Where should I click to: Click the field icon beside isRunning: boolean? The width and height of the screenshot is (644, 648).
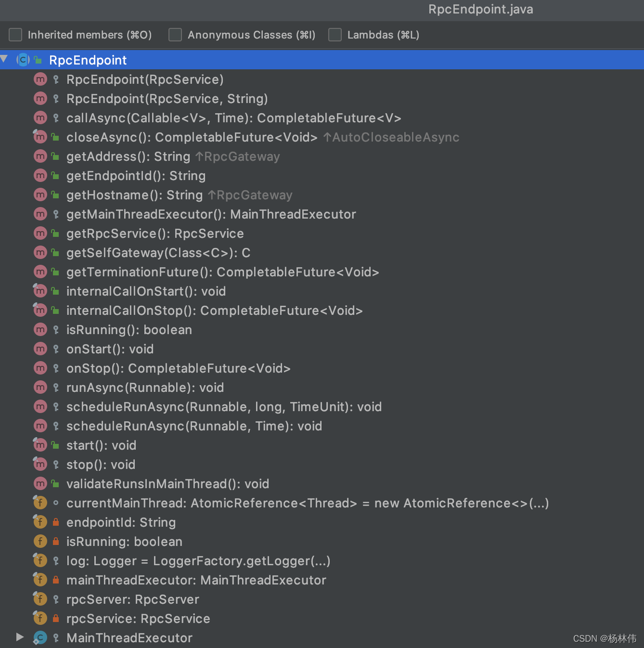(x=40, y=542)
